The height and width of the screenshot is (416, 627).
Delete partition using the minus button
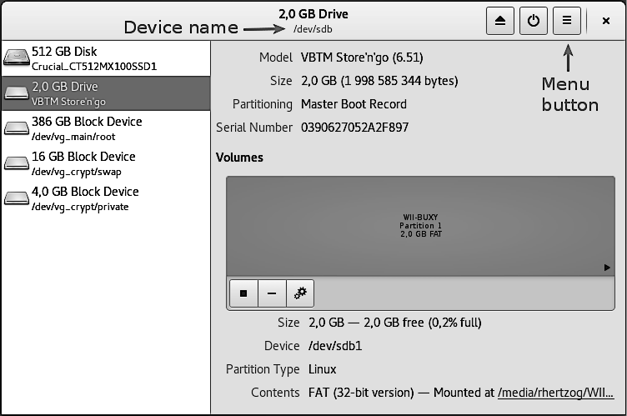pyautogui.click(x=271, y=294)
